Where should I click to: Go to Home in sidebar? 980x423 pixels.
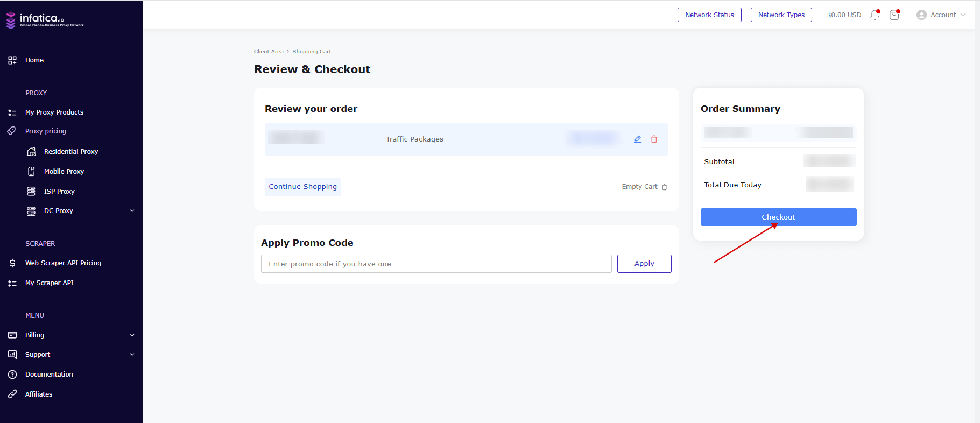pyautogui.click(x=34, y=60)
